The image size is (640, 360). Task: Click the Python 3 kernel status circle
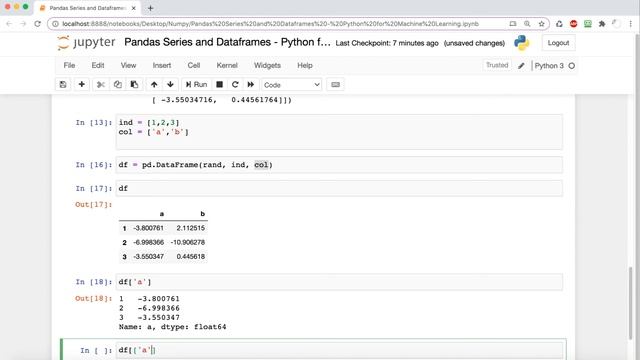pos(571,66)
